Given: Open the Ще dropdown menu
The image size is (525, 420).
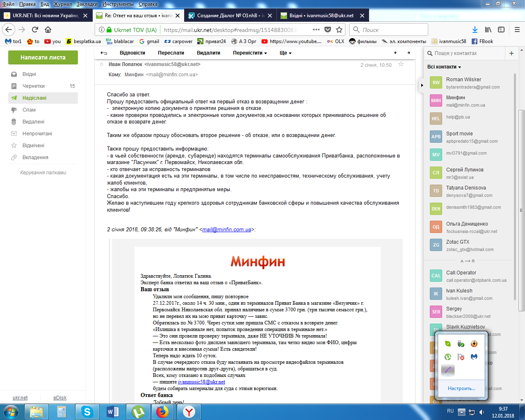Looking at the screenshot, I should tap(285, 53).
